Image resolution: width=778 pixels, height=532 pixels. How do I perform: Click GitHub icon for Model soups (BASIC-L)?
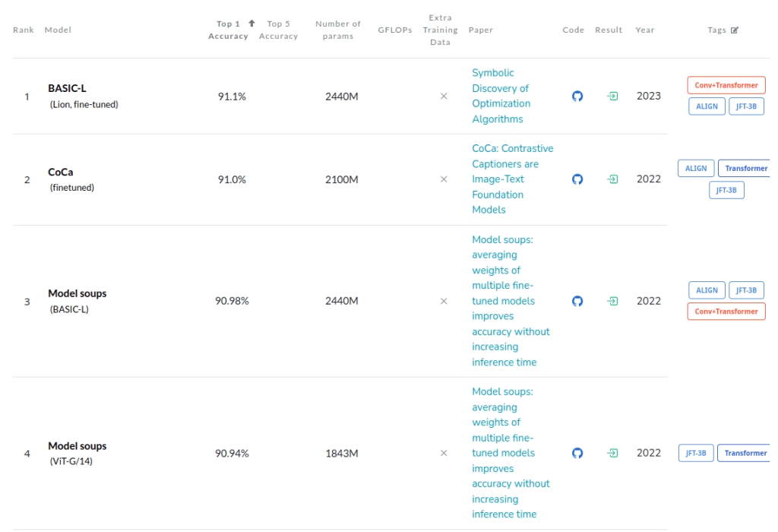(x=577, y=301)
